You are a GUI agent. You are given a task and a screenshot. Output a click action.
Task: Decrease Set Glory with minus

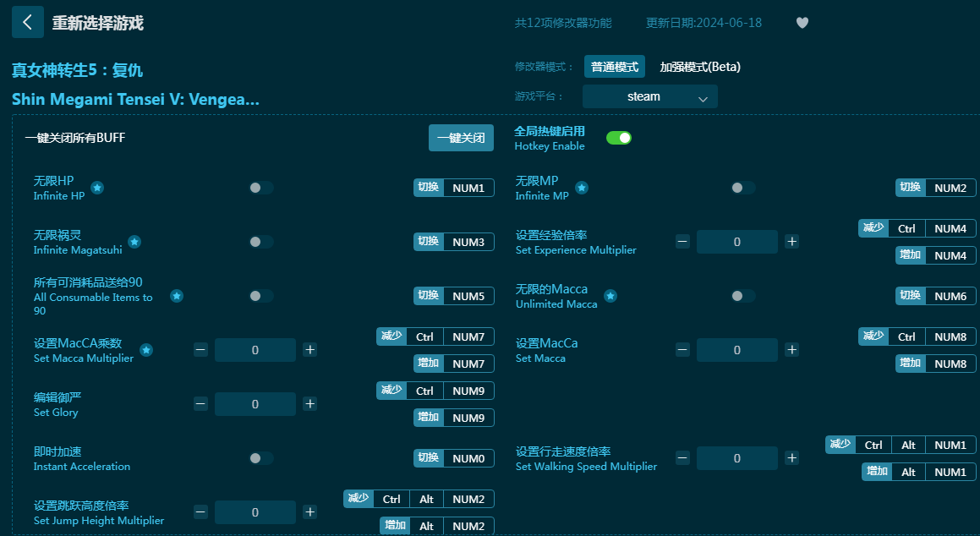point(200,404)
